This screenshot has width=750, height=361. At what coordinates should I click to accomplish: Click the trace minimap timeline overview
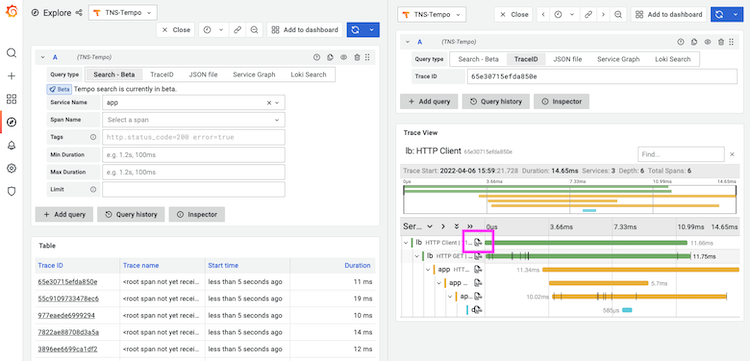point(570,198)
